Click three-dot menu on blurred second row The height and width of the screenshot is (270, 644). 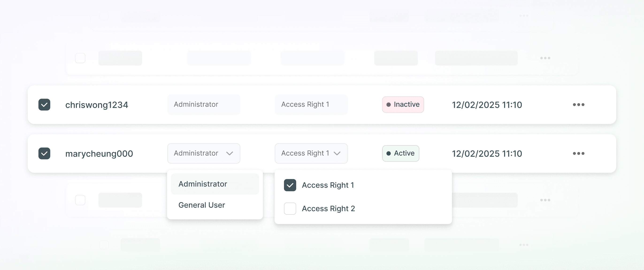click(545, 58)
